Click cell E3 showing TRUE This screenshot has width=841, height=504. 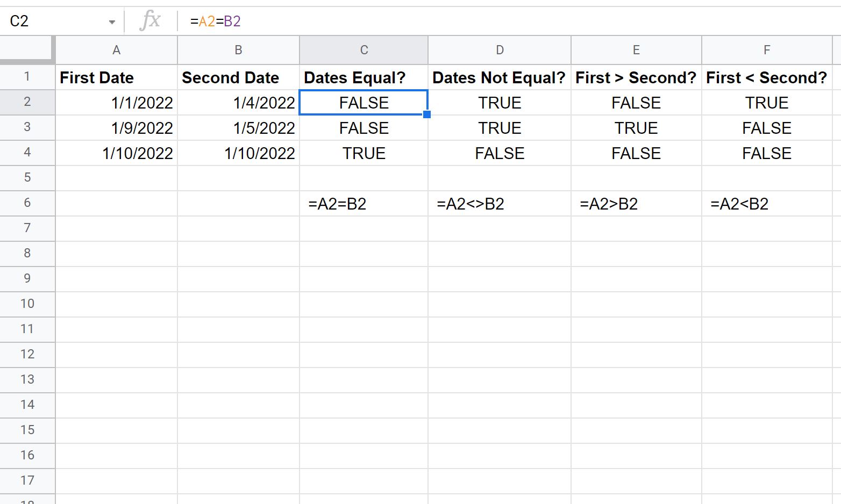tap(636, 127)
